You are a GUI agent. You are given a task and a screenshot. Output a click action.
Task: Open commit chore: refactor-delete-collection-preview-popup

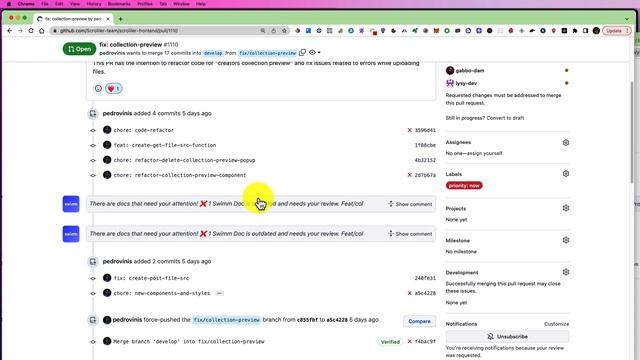click(184, 160)
